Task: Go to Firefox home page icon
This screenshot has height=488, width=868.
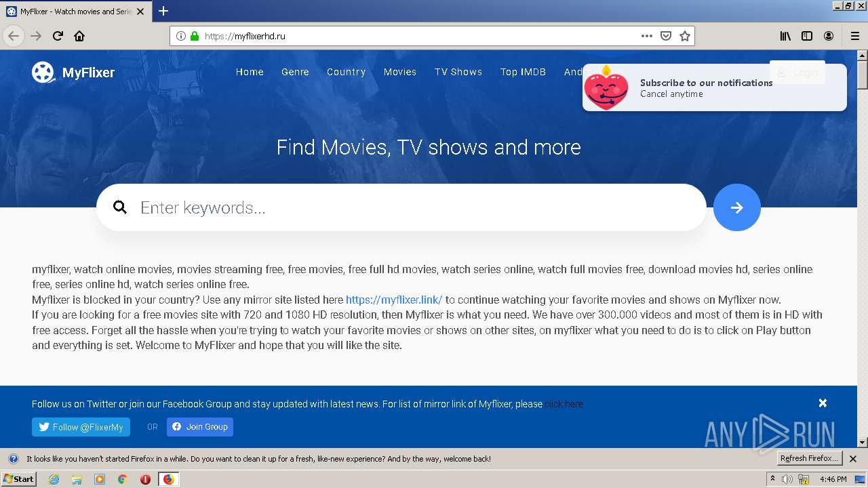Action: [79, 36]
